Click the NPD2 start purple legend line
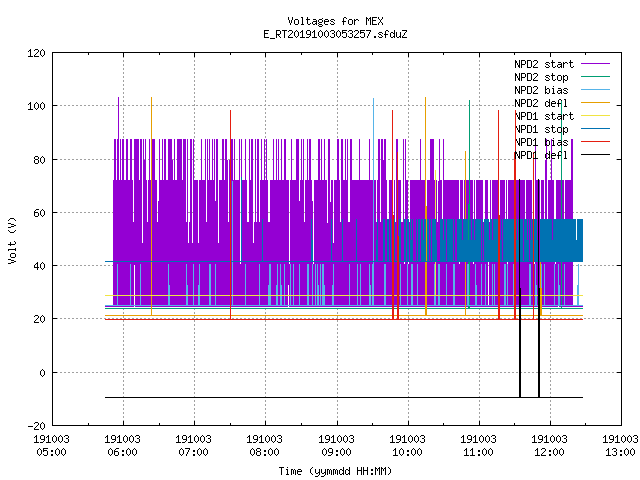Image resolution: width=640 pixels, height=480 pixels. click(595, 64)
